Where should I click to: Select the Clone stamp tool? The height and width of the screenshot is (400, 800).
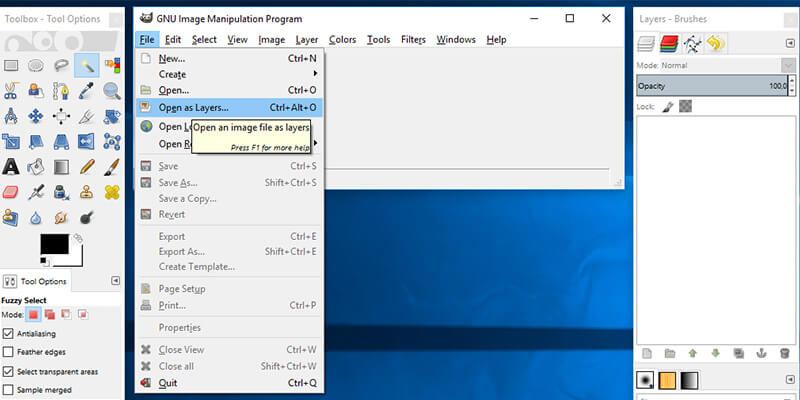coord(87,192)
